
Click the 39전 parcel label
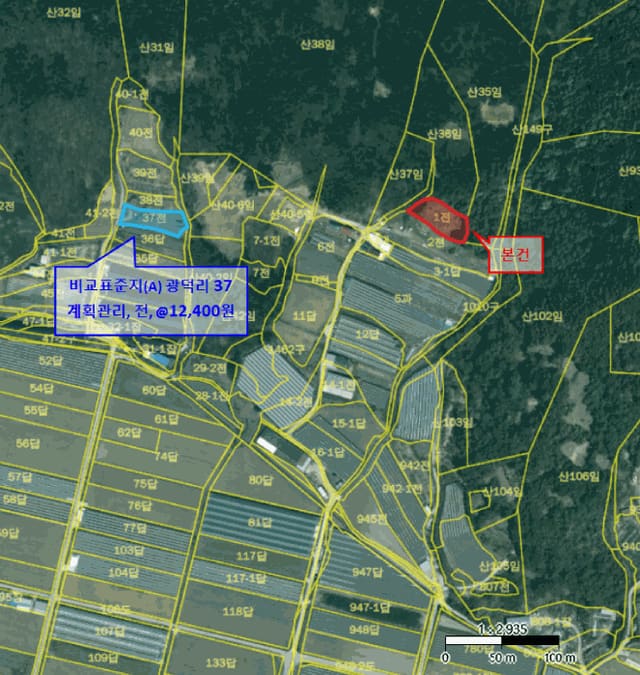(145, 173)
